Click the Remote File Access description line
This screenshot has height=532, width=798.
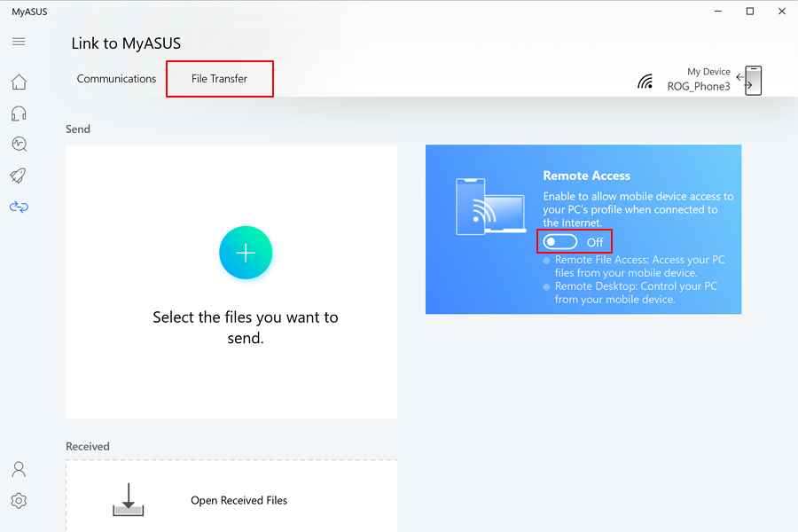coord(639,266)
